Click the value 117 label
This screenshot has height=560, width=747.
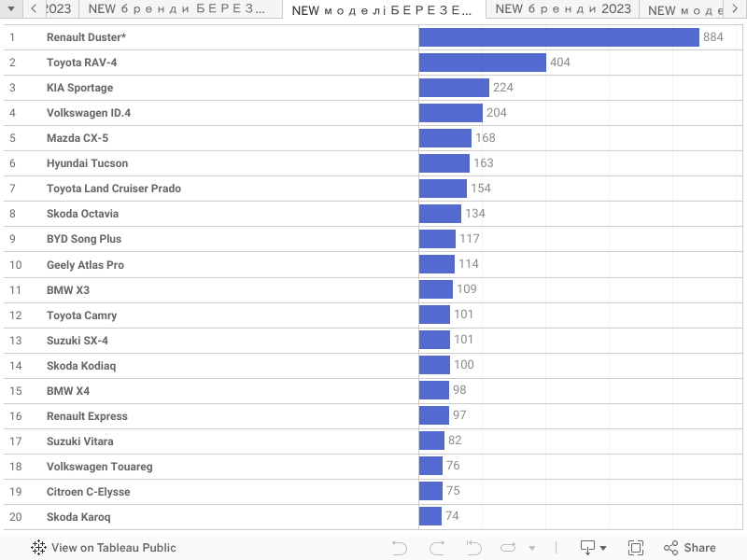[x=470, y=239]
